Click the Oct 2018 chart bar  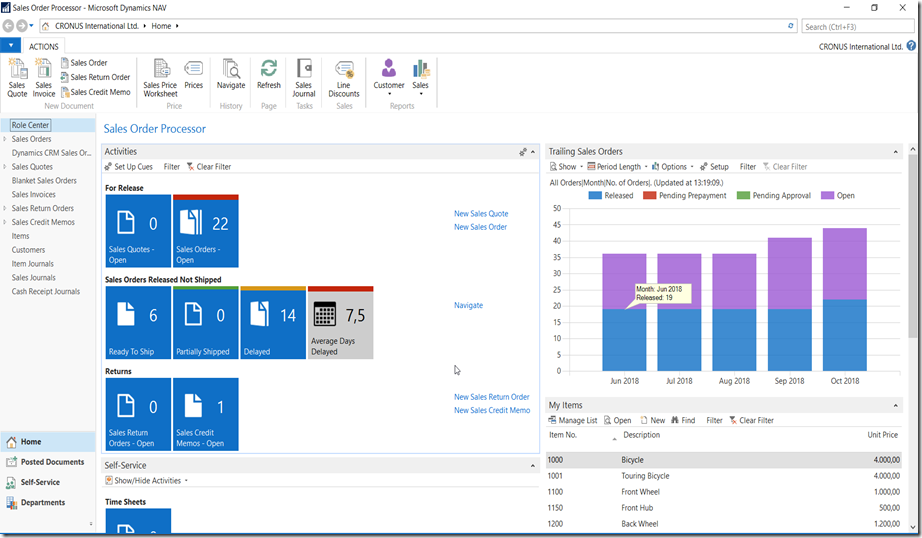point(845,299)
